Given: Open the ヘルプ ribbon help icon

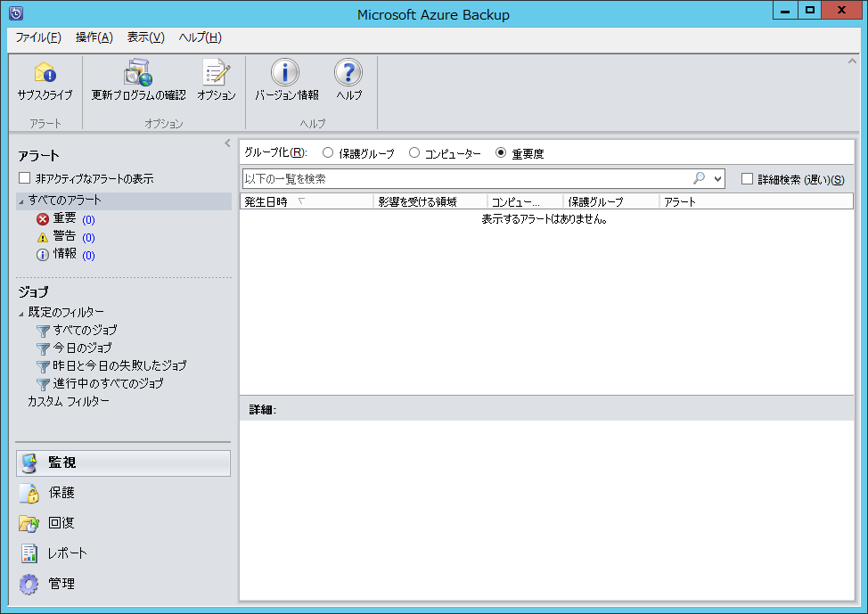Looking at the screenshot, I should 348,72.
